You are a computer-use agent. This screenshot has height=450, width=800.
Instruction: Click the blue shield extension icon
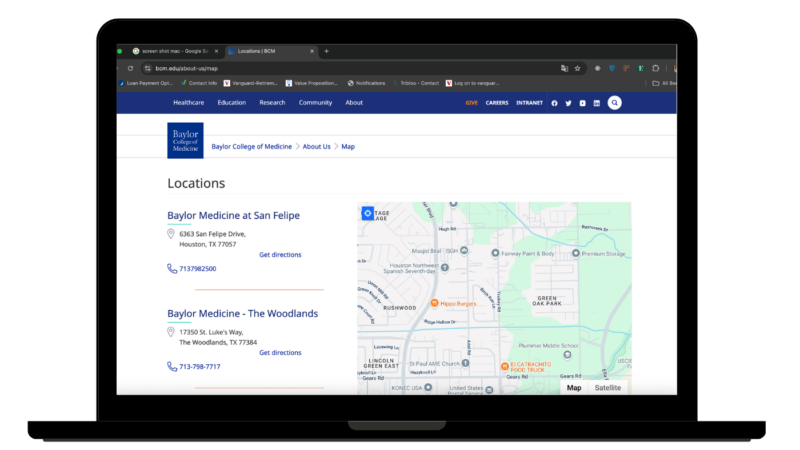612,68
